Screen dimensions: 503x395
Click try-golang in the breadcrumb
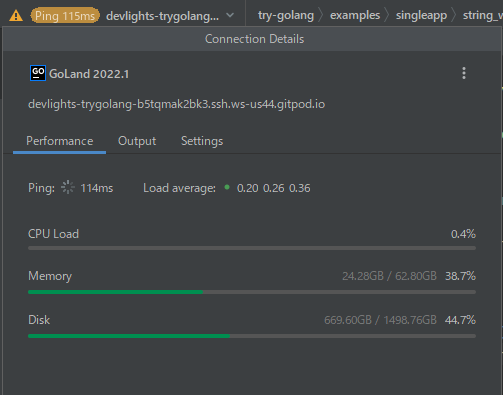tap(286, 15)
